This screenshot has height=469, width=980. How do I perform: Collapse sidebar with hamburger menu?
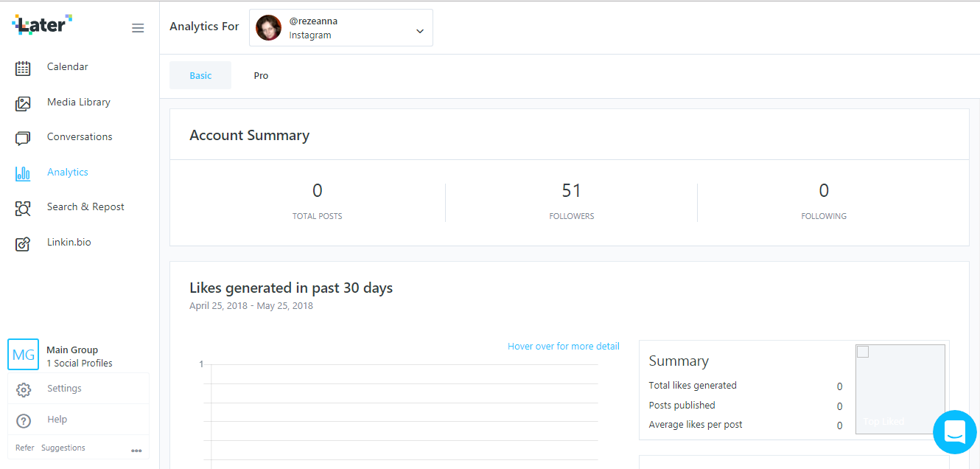tap(138, 28)
